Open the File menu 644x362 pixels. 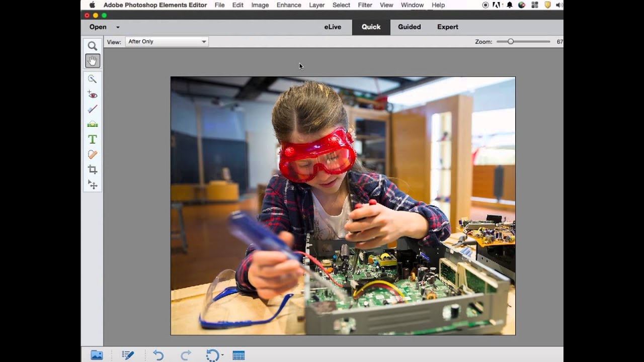(x=219, y=5)
